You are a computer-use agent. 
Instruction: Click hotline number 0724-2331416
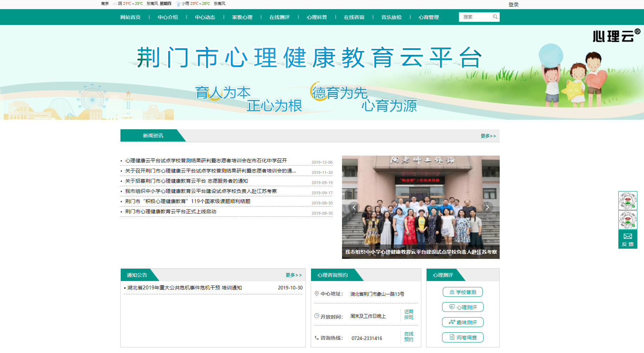click(x=367, y=338)
